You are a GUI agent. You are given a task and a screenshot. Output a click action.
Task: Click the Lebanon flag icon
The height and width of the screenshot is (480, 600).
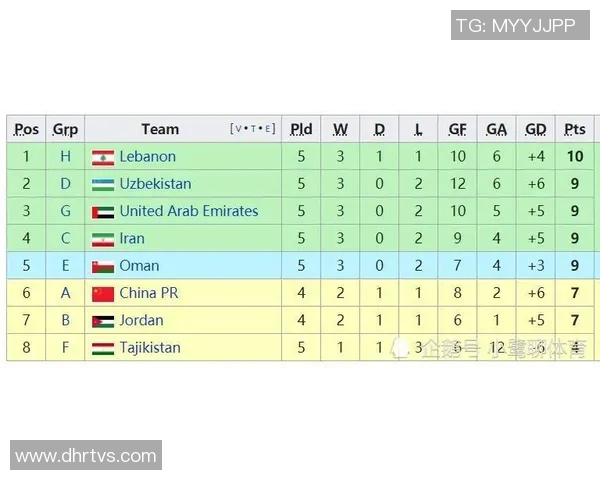(102, 157)
